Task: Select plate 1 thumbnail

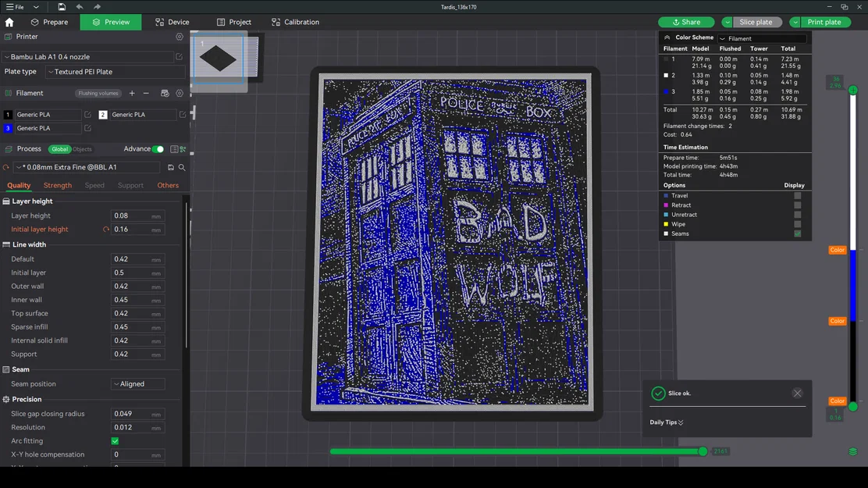Action: click(x=219, y=59)
